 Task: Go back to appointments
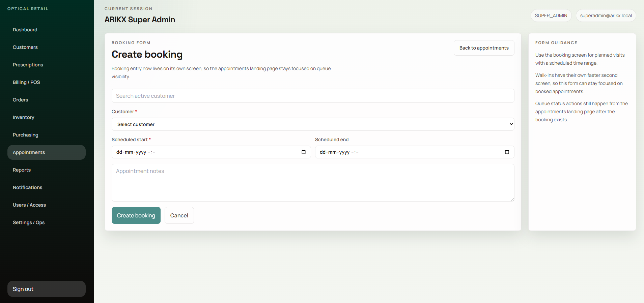point(484,48)
